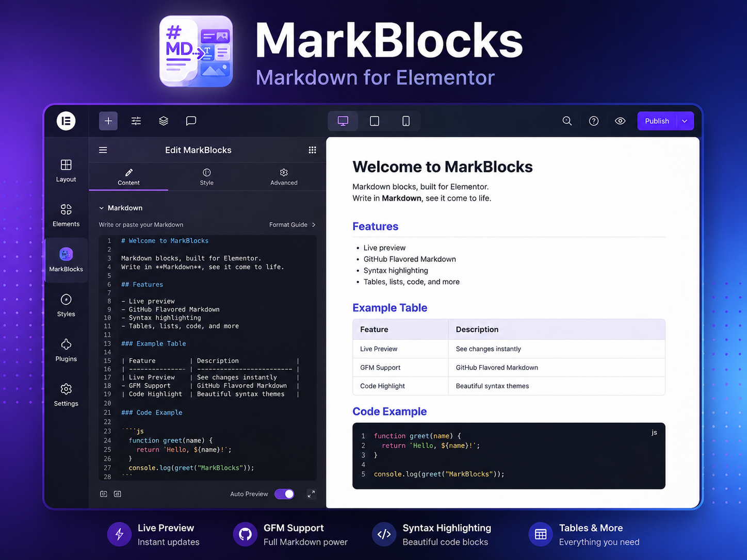Open the Structure layers icon
Screen dimensions: 747x560
164,121
